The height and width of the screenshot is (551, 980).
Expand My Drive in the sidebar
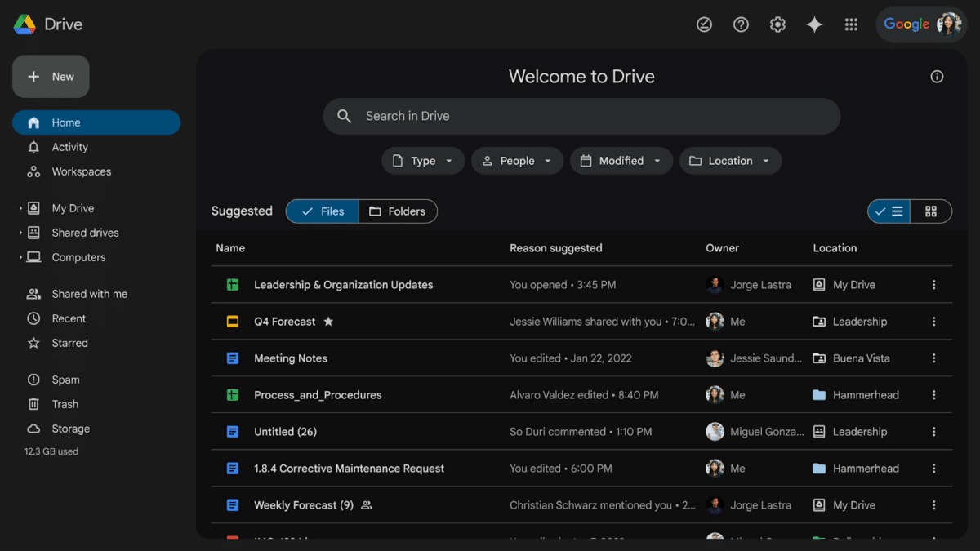click(20, 208)
